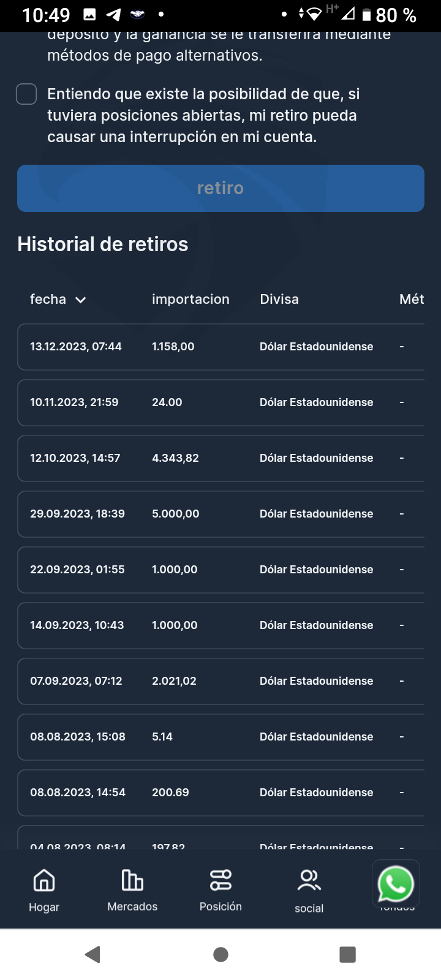Image resolution: width=441 pixels, height=980 pixels.
Task: Tap the blue retiro button
Action: pos(221,188)
